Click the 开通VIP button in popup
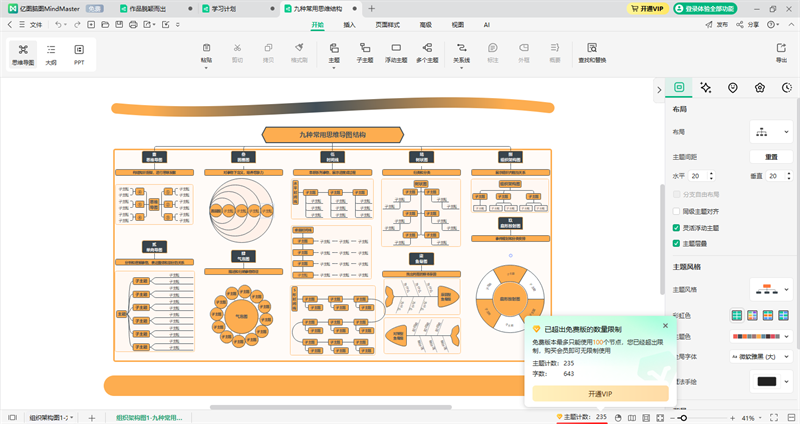This screenshot has width=800, height=424. point(599,393)
